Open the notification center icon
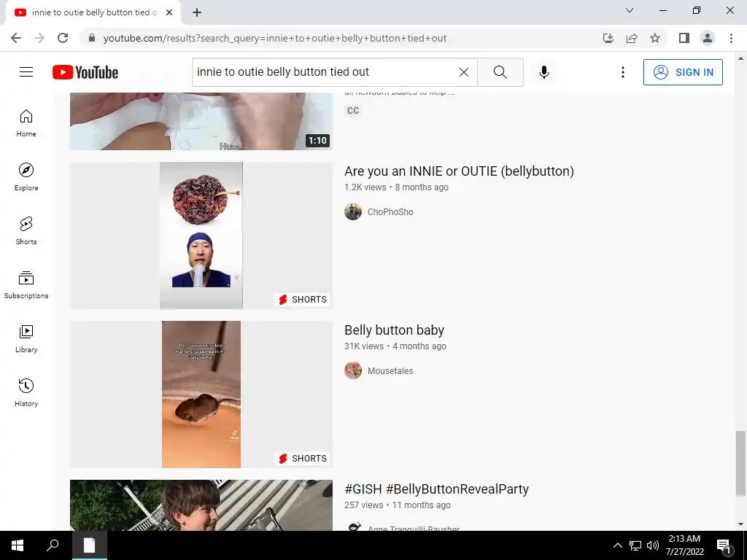The image size is (747, 560). tap(724, 545)
